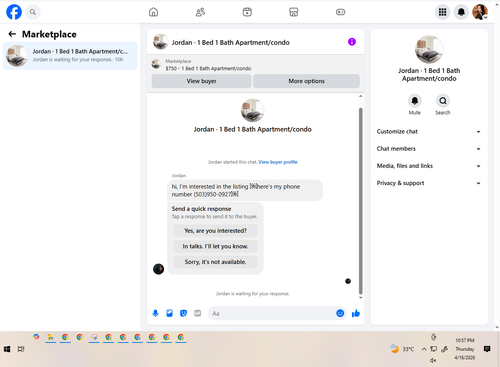Screen dimensions: 500x367
Task: Open the grid Menu icon
Action: click(442, 12)
